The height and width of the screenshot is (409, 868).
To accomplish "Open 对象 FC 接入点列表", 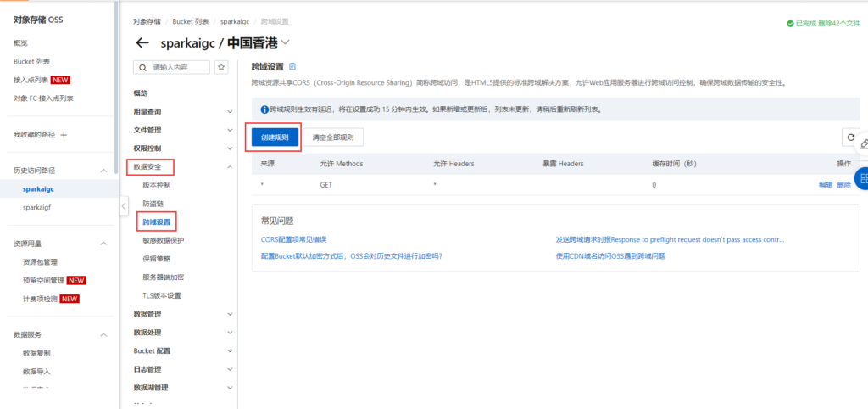I will point(43,98).
